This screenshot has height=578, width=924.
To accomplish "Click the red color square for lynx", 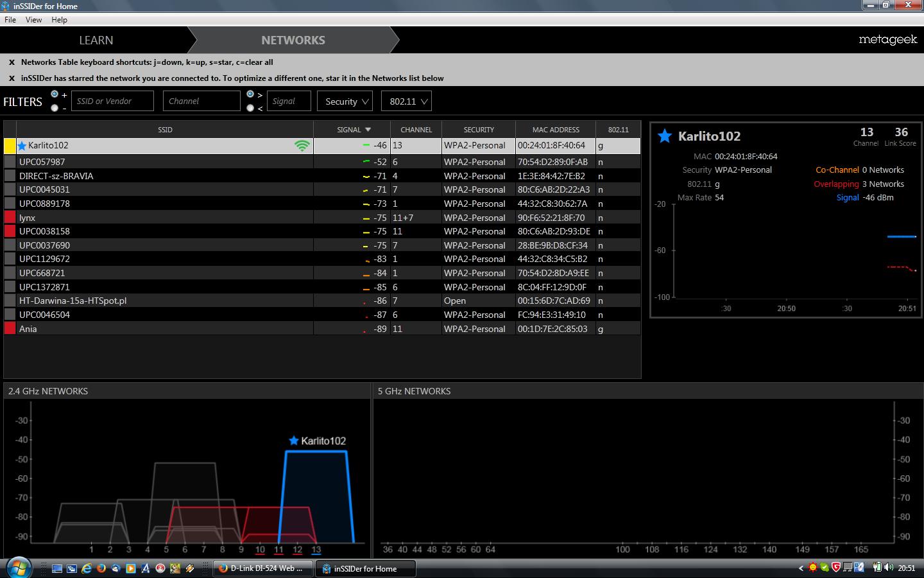I will tap(10, 218).
